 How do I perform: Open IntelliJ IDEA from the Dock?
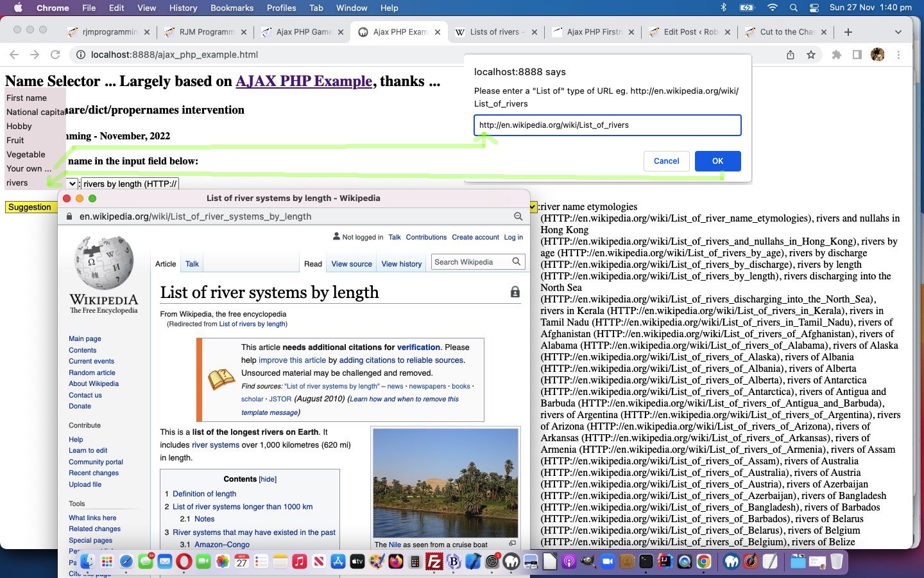[665, 562]
